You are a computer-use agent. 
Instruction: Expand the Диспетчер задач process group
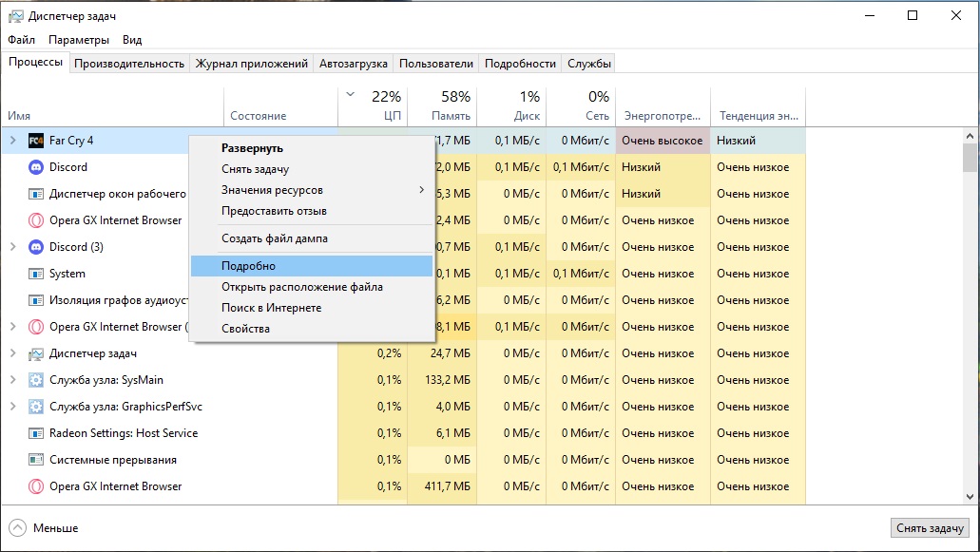13,353
